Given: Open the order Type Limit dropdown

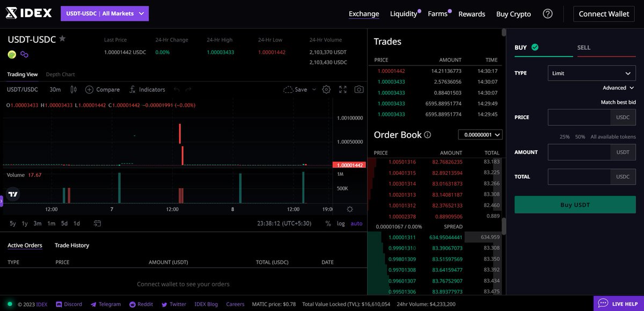Looking at the screenshot, I should (592, 73).
